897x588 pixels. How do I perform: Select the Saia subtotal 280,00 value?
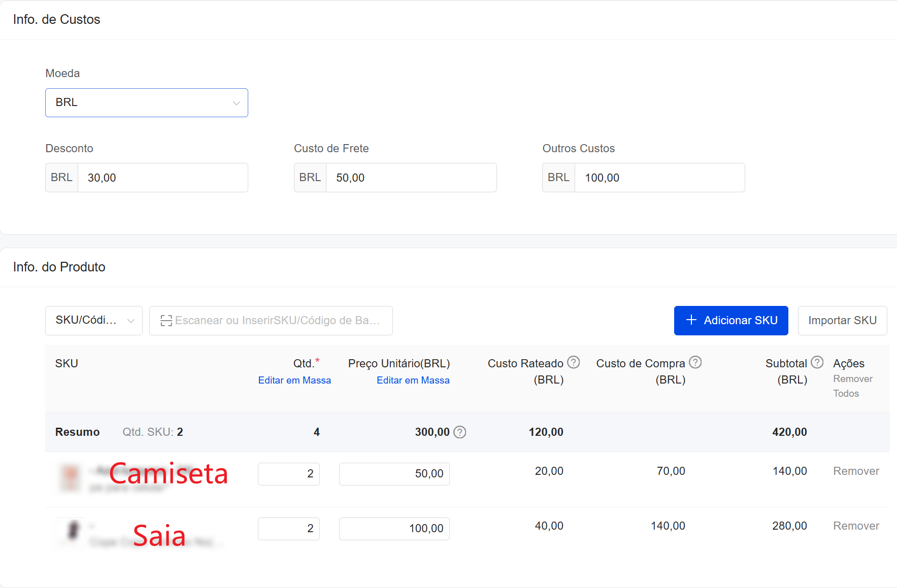(789, 526)
